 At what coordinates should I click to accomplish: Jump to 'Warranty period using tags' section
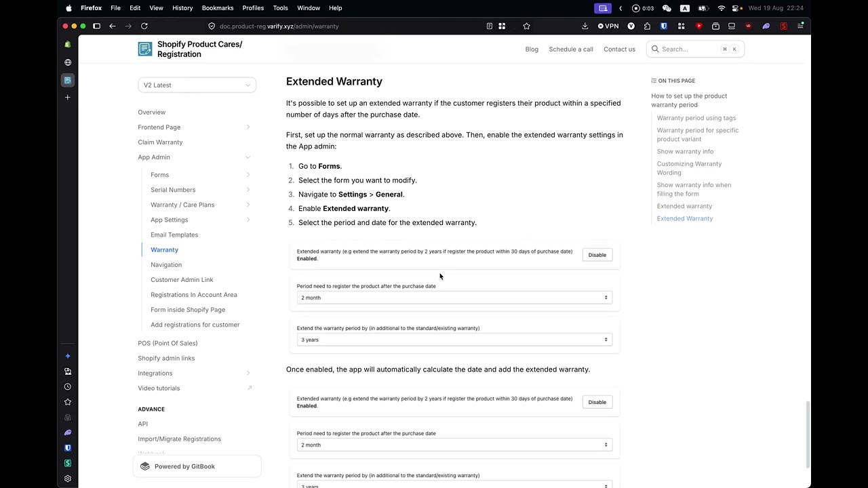(x=696, y=118)
